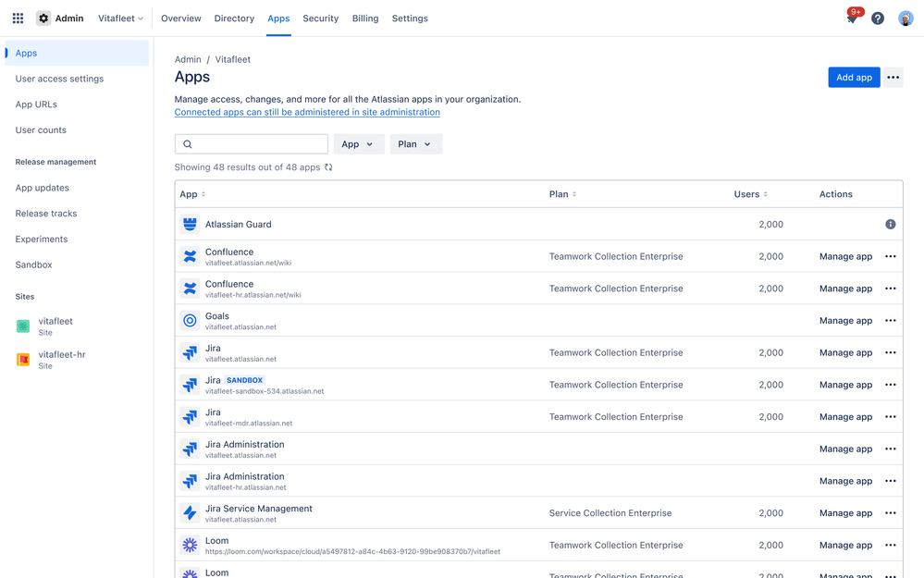
Task: Open more actions for Loom vitafleet workspace
Action: 891,545
